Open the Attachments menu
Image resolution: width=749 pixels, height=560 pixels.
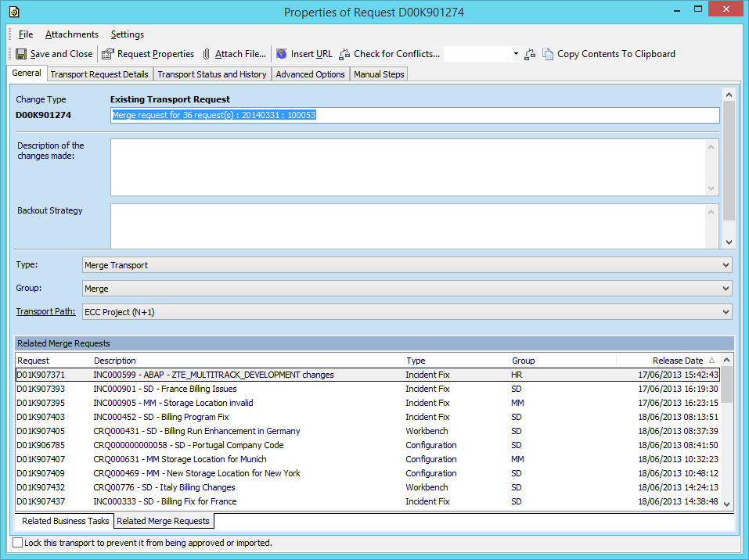pos(71,34)
